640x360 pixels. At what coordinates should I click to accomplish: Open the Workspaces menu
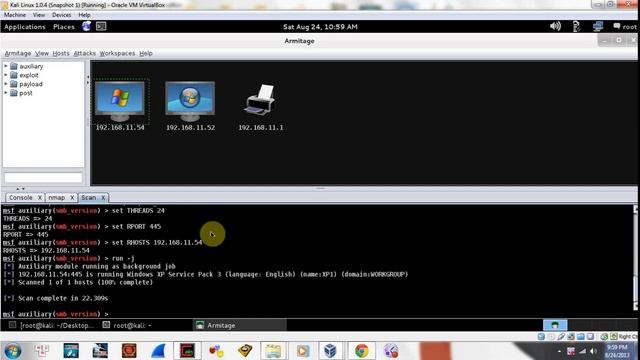[x=117, y=53]
